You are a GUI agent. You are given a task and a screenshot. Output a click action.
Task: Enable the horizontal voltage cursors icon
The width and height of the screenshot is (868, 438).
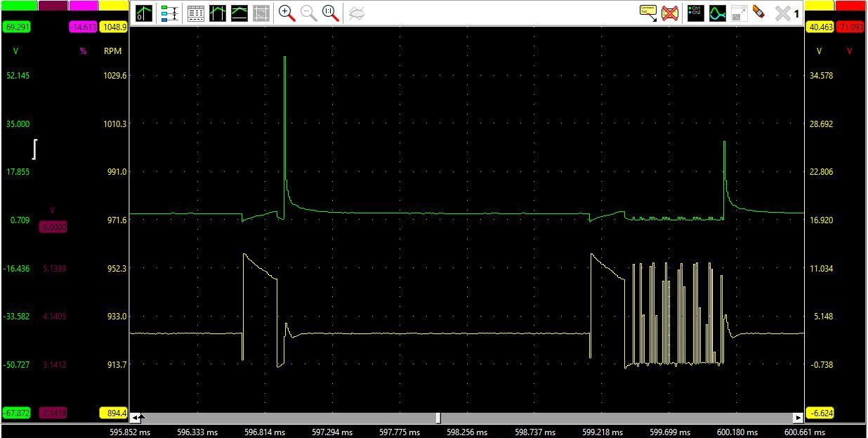click(239, 13)
